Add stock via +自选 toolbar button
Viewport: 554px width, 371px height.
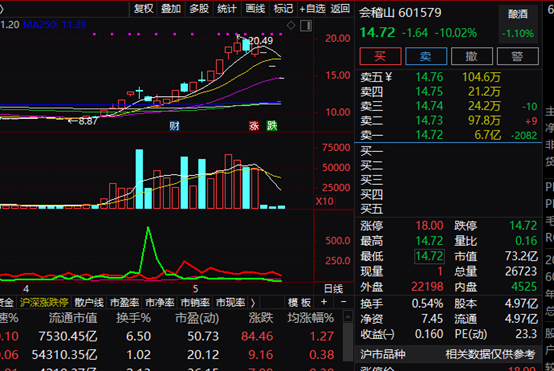312,8
